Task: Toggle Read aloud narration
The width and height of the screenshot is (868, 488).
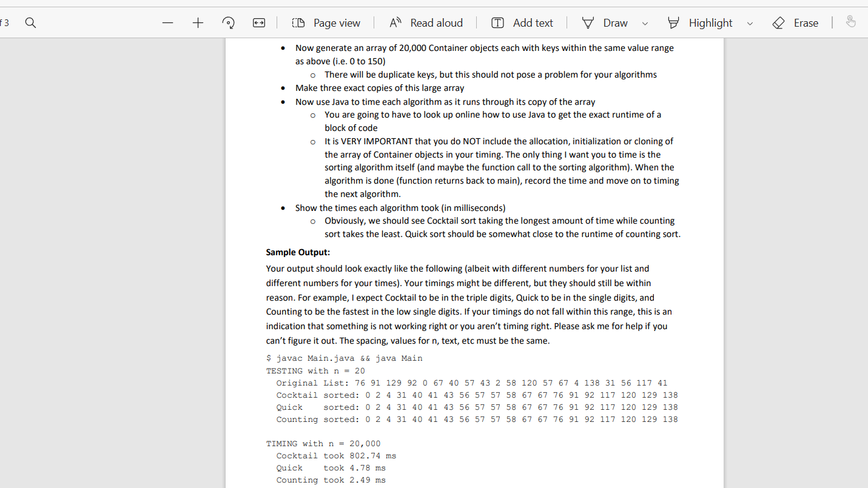Action: point(426,22)
